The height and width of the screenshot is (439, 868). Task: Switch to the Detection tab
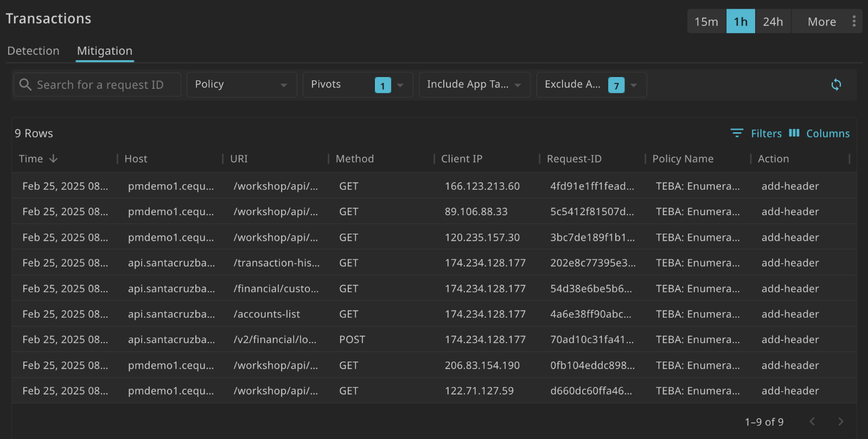(x=34, y=51)
